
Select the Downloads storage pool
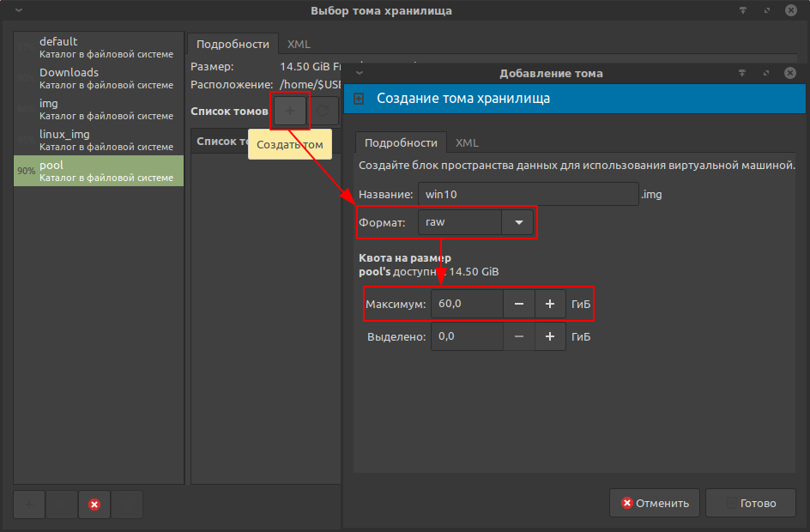[99, 78]
